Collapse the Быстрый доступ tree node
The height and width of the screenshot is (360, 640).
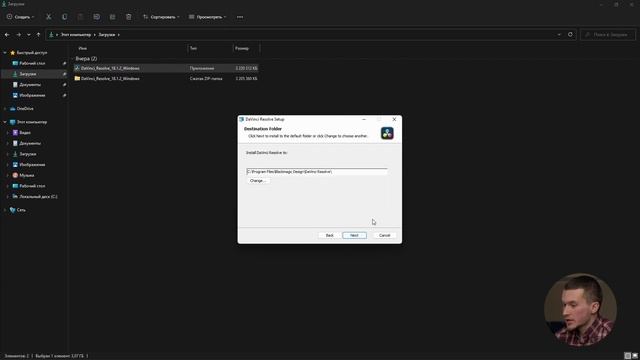5,53
